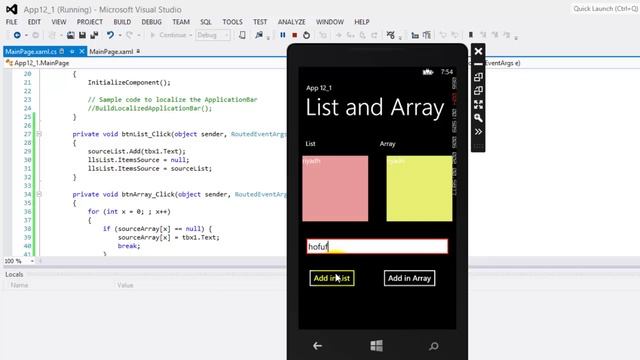Close the emulator with X button
The image size is (640, 360).
478,51
